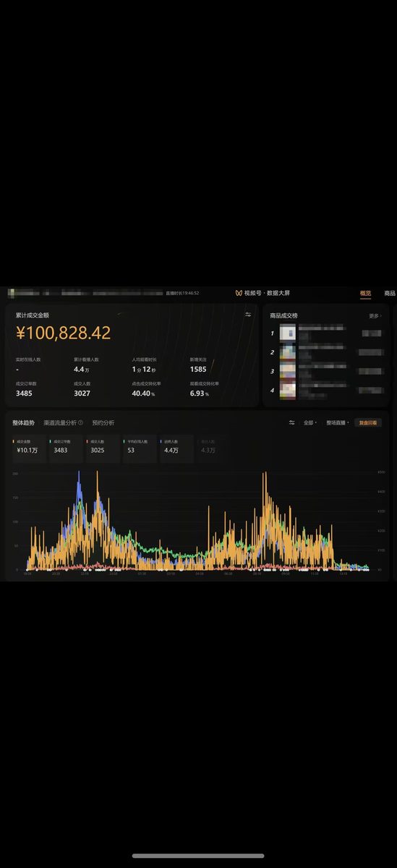This screenshot has width=397, height=868.
Task: Click help icon next to 渠道流量分析
Action: pos(80,422)
